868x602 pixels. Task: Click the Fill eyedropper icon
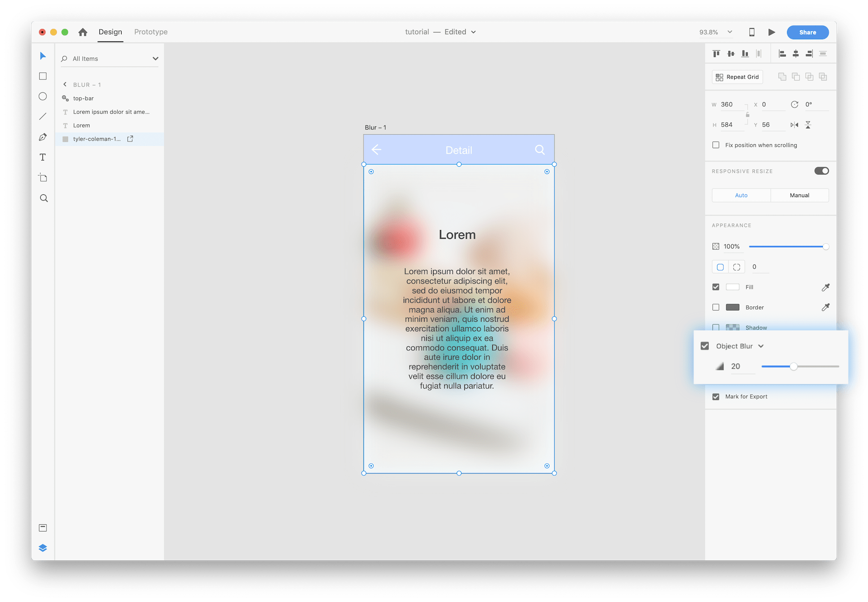point(826,287)
